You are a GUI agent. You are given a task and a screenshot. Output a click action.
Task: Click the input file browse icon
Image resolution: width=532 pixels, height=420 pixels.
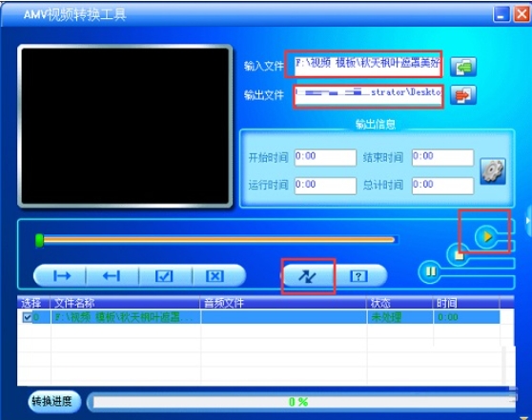pyautogui.click(x=463, y=67)
